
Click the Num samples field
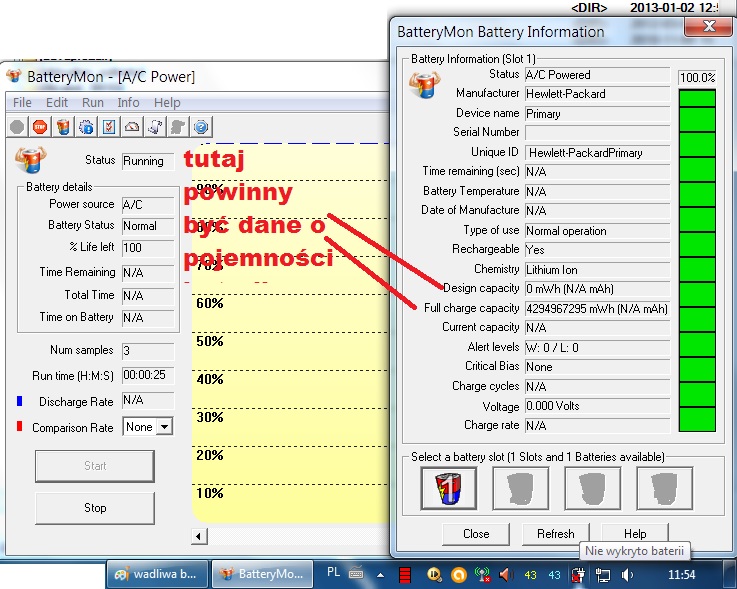(148, 351)
